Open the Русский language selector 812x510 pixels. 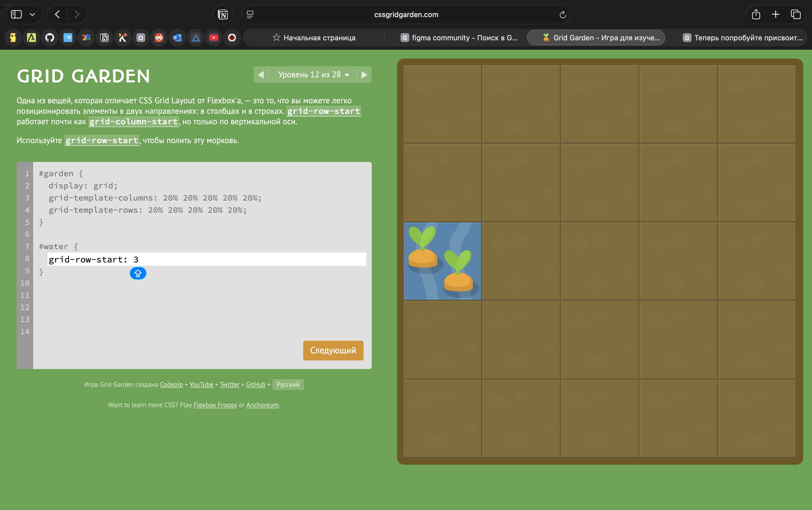coord(288,385)
